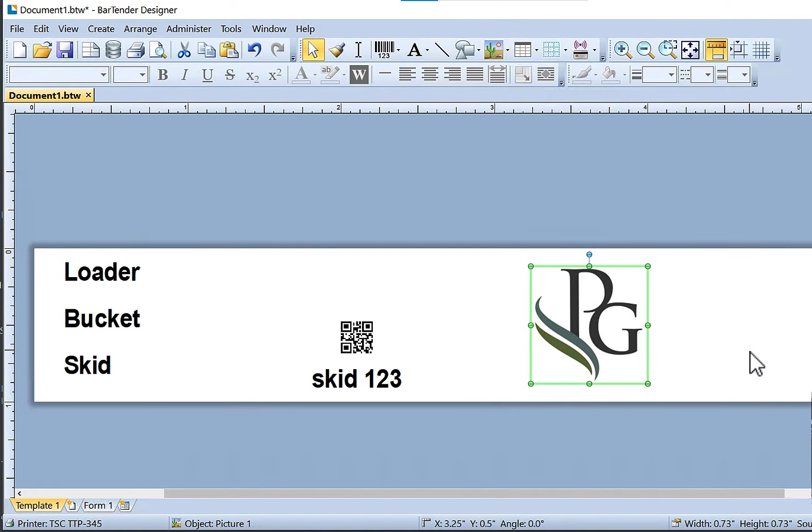Image resolution: width=812 pixels, height=532 pixels.
Task: Toggle the rulers display
Action: point(716,50)
